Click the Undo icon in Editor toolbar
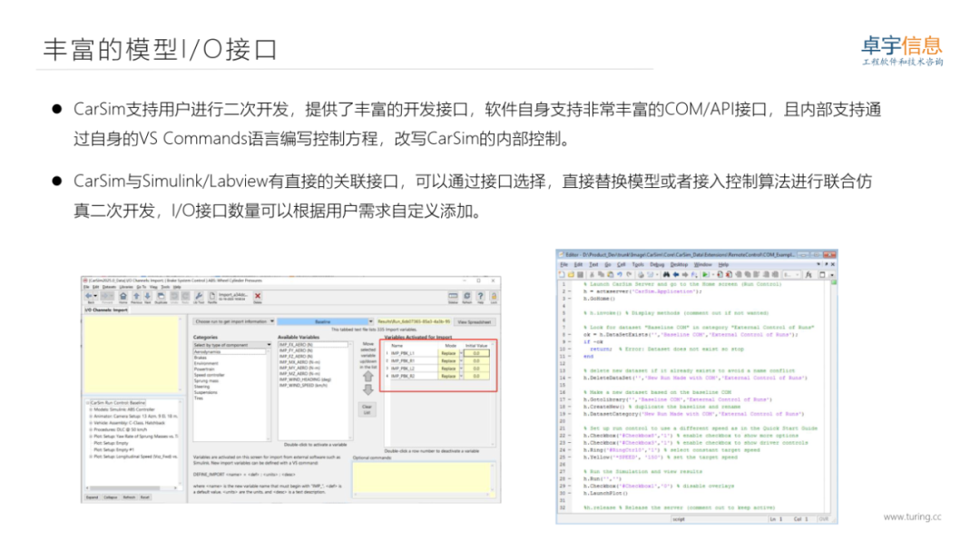980x551 pixels. click(620, 274)
